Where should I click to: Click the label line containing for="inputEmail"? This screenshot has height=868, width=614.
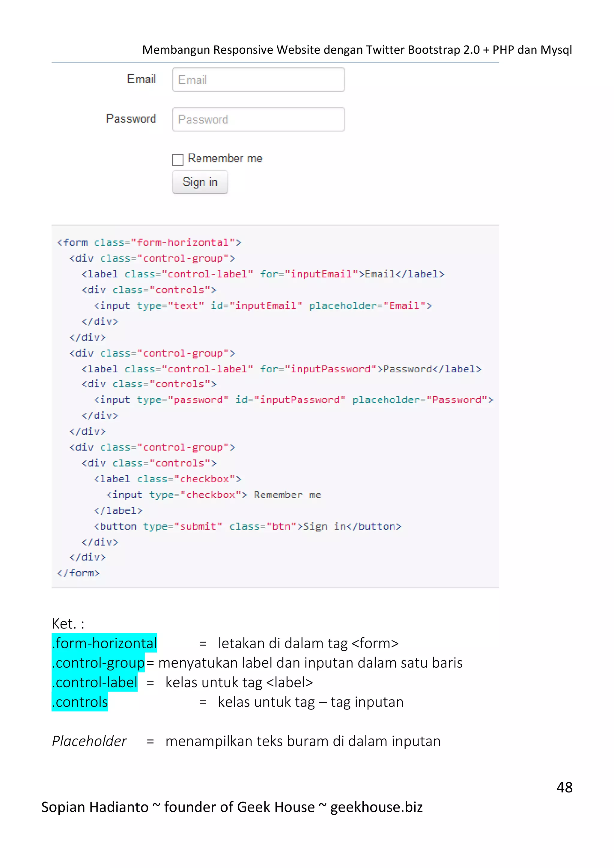pos(263,274)
